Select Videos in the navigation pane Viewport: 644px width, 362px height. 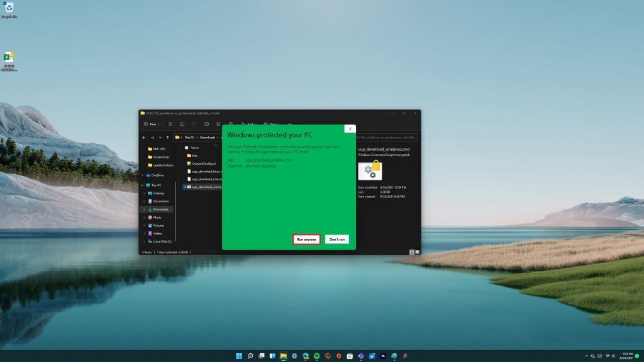(x=155, y=234)
